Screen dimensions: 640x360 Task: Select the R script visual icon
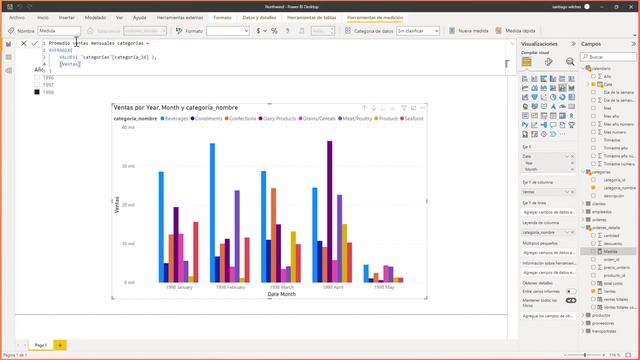(x=572, y=116)
